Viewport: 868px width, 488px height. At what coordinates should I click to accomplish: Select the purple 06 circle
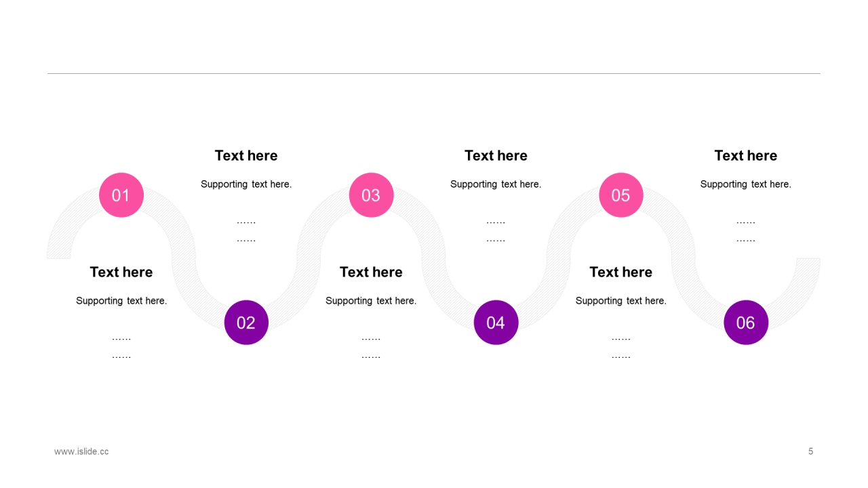click(x=745, y=323)
